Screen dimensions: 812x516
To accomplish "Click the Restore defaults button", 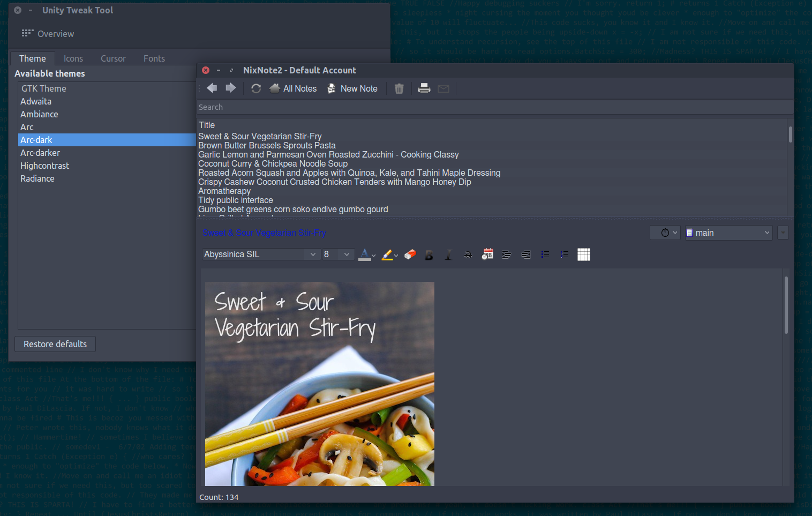I will [x=55, y=344].
